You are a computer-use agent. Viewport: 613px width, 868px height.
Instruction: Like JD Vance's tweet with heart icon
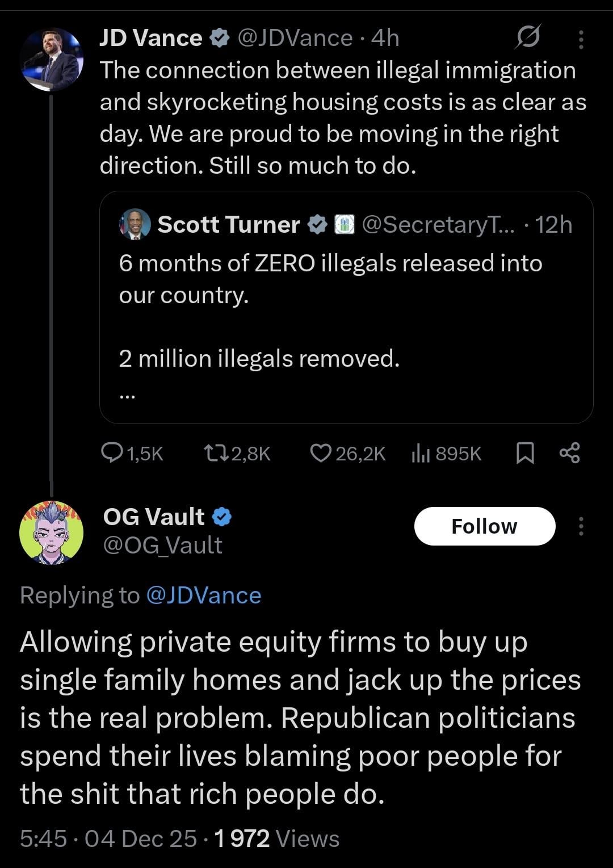(x=321, y=453)
